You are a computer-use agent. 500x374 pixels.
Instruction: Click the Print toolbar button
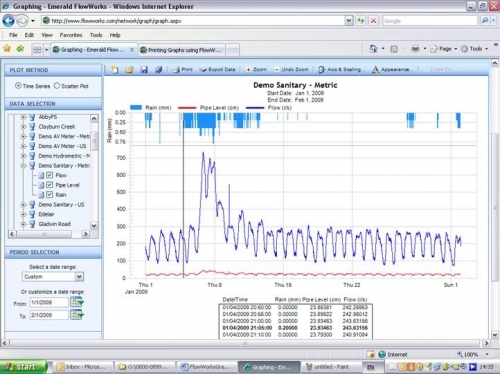click(x=183, y=69)
